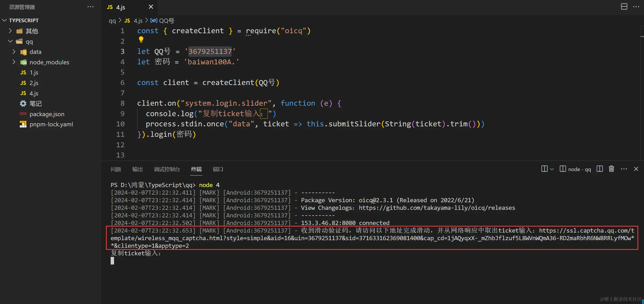
Task: Open editor more actions ellipsis menu
Action: coord(636,7)
